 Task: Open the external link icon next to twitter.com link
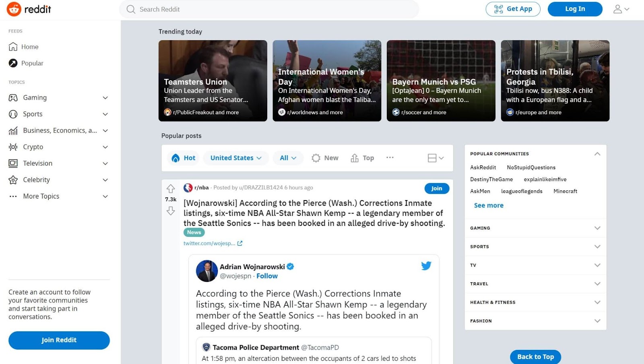[240, 243]
